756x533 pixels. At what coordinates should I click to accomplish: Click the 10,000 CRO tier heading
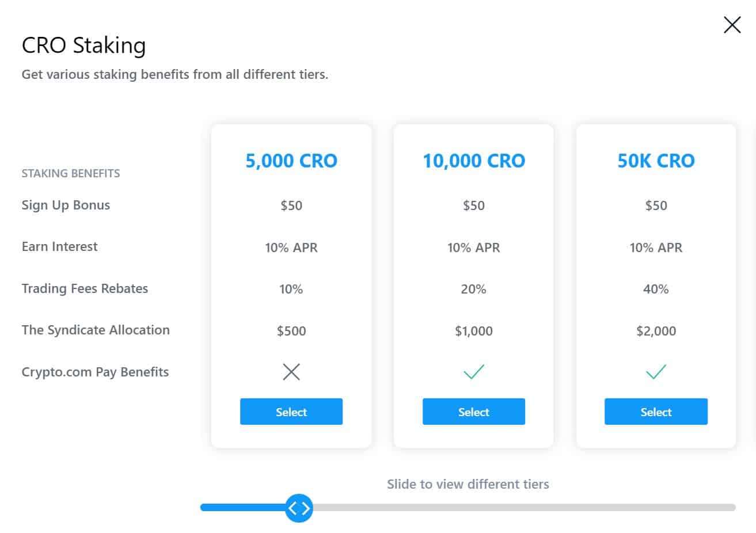coord(474,161)
